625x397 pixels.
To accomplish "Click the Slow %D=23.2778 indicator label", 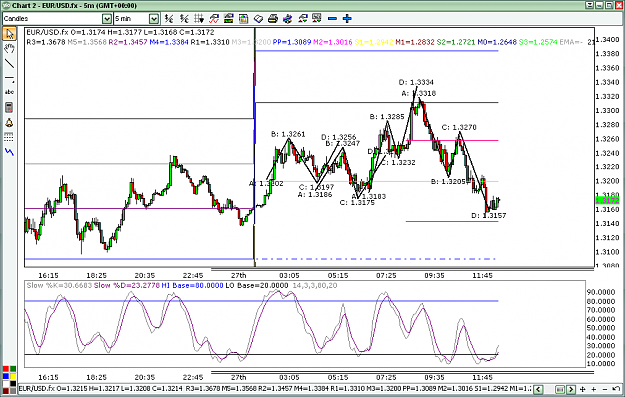I will click(127, 285).
